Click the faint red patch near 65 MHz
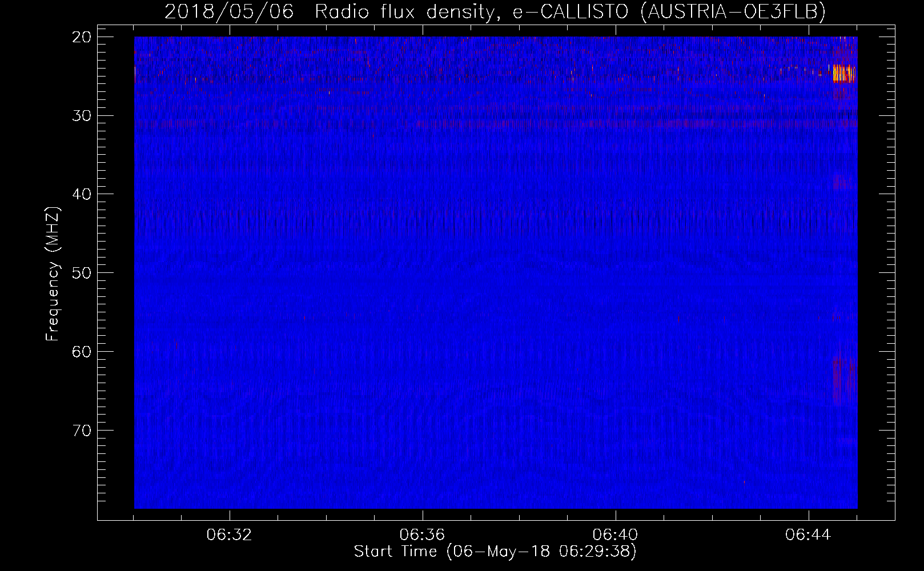This screenshot has width=924, height=571. pyautogui.click(x=844, y=380)
